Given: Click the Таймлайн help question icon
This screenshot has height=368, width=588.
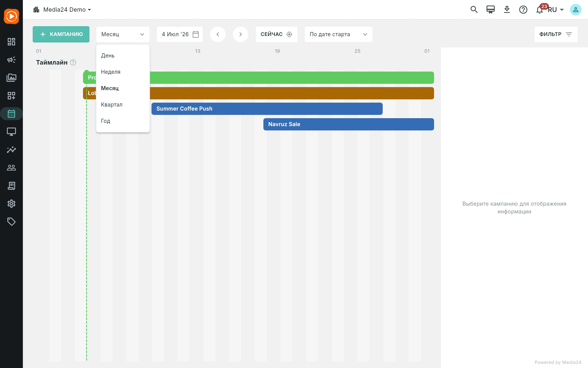Looking at the screenshot, I should point(73,63).
